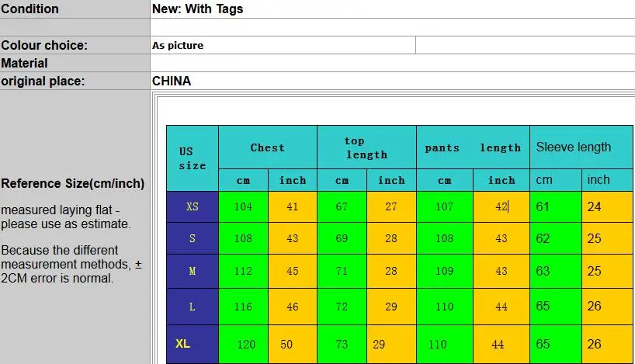The width and height of the screenshot is (635, 364).
Task: Click XL row top length inch "29"
Action: click(391, 344)
